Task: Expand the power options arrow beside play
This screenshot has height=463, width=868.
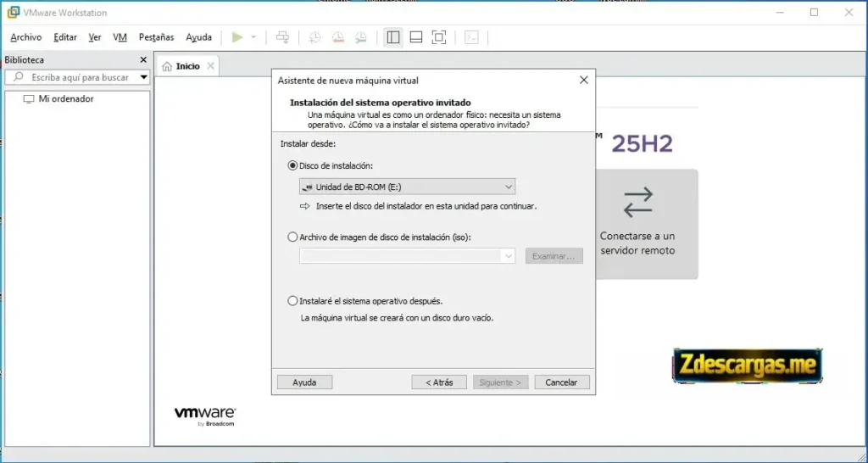Action: pos(253,37)
